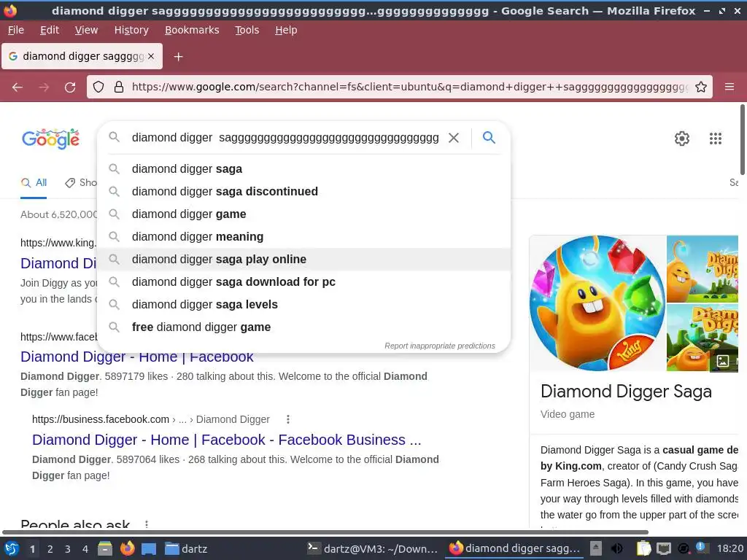Open Google quick settings gear
Screen dimensions: 747x560
click(682, 139)
